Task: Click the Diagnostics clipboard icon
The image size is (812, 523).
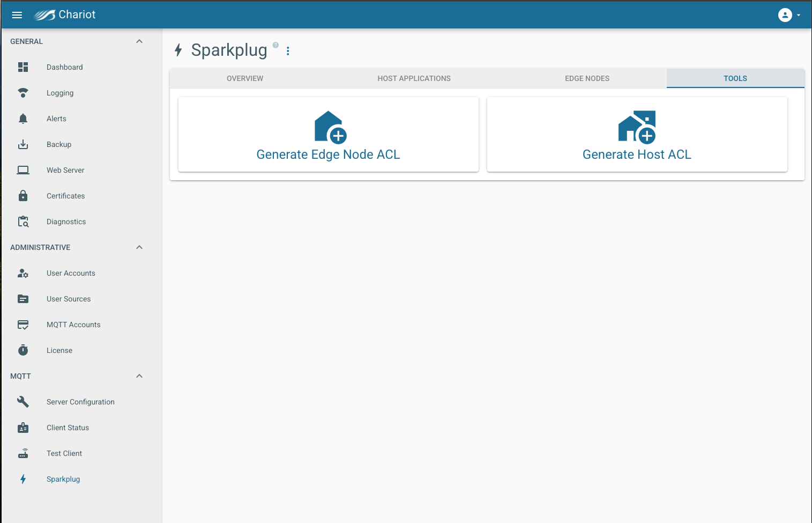Action: point(23,222)
